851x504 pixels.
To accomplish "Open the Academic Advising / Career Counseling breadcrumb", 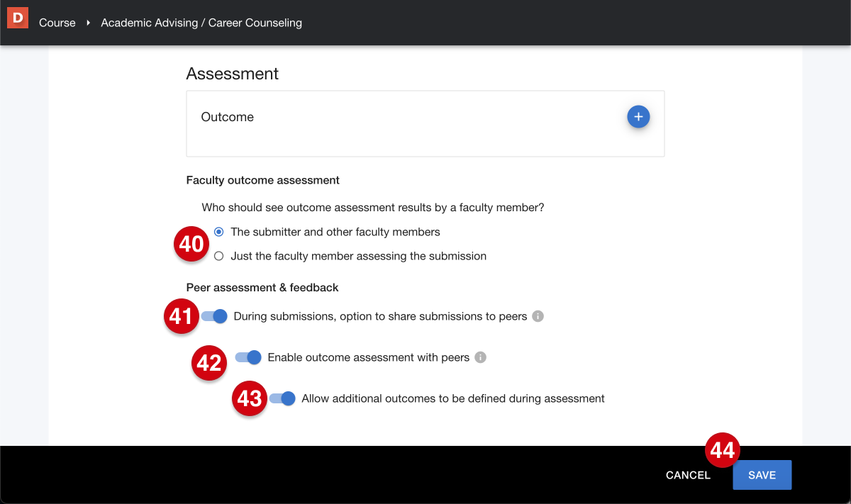I will point(201,23).
